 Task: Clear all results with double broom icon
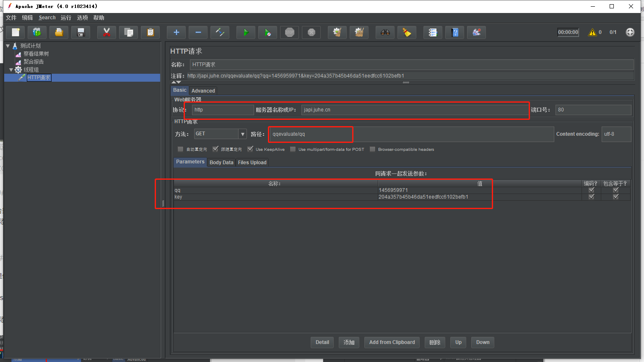point(359,32)
